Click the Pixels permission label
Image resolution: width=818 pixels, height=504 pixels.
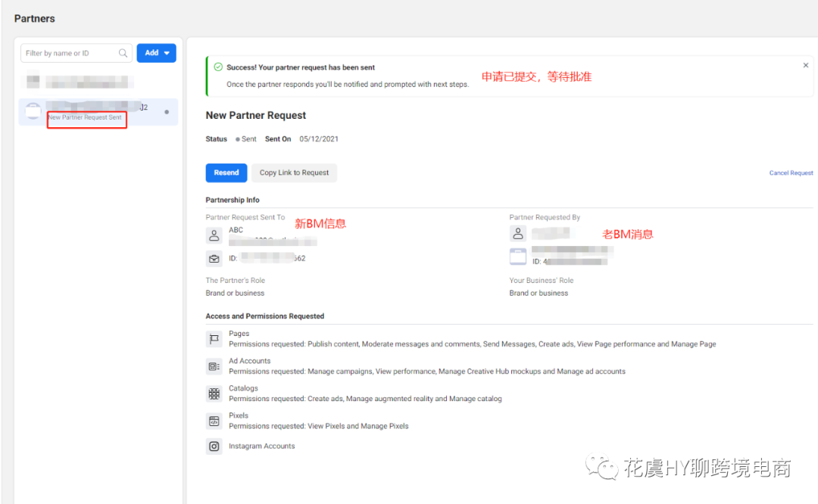coord(239,415)
